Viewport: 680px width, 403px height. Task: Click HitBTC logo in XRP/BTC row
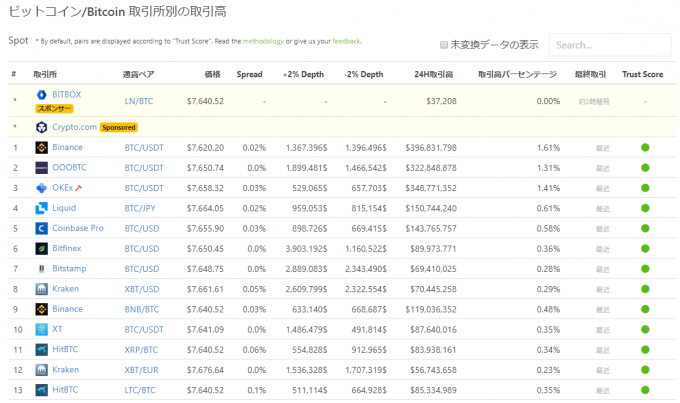coord(42,350)
